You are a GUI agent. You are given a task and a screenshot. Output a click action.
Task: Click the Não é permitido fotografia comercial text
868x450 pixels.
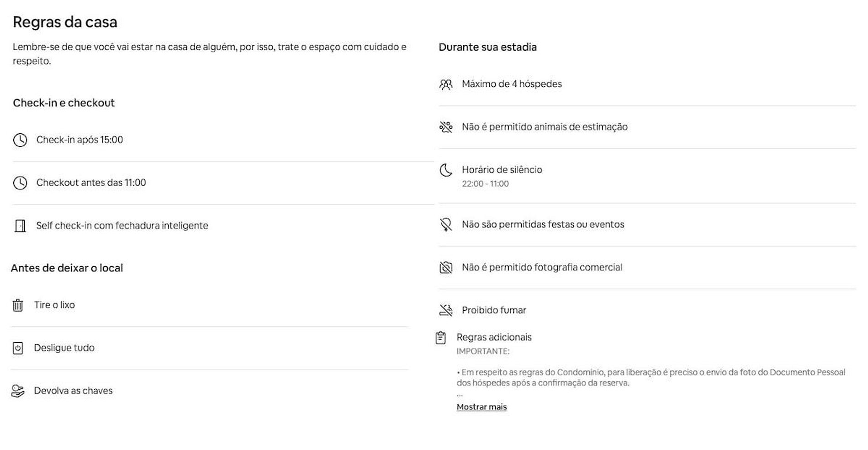click(x=542, y=267)
